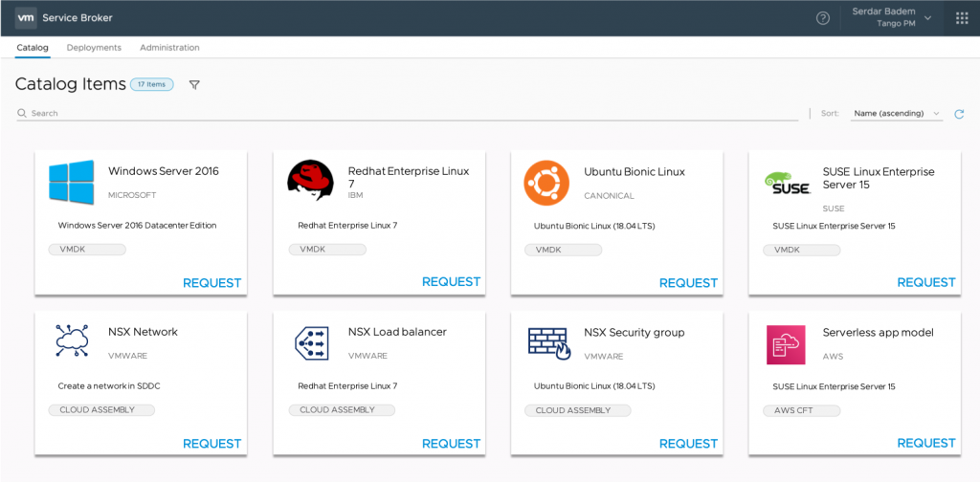Click the Windows Server 2016 title
The image size is (980, 482).
(164, 171)
